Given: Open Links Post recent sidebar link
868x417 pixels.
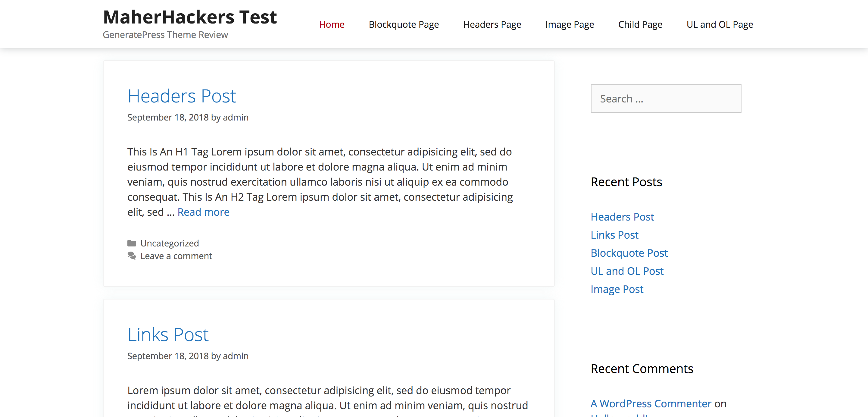Looking at the screenshot, I should point(614,235).
